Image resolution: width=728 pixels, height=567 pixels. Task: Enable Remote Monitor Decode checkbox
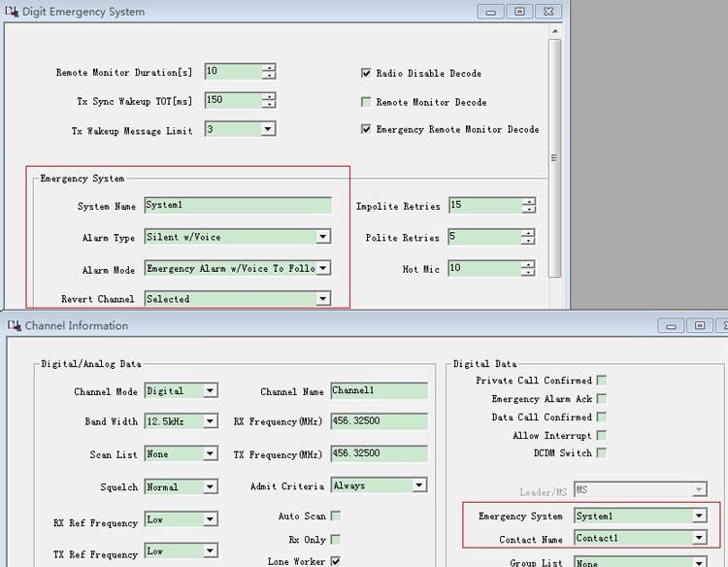pos(366,102)
